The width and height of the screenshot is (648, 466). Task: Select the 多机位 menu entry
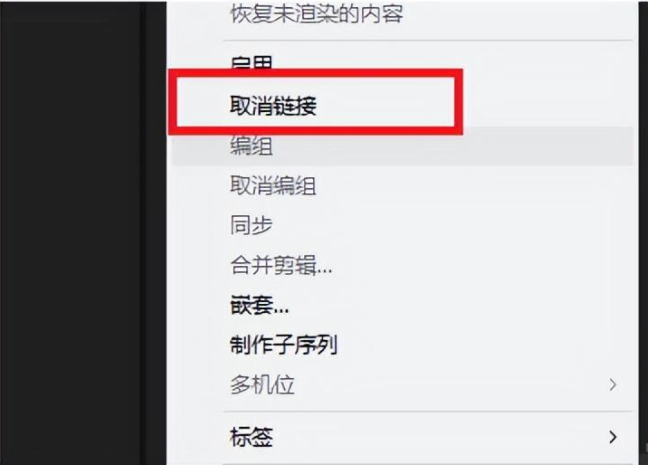click(x=262, y=385)
